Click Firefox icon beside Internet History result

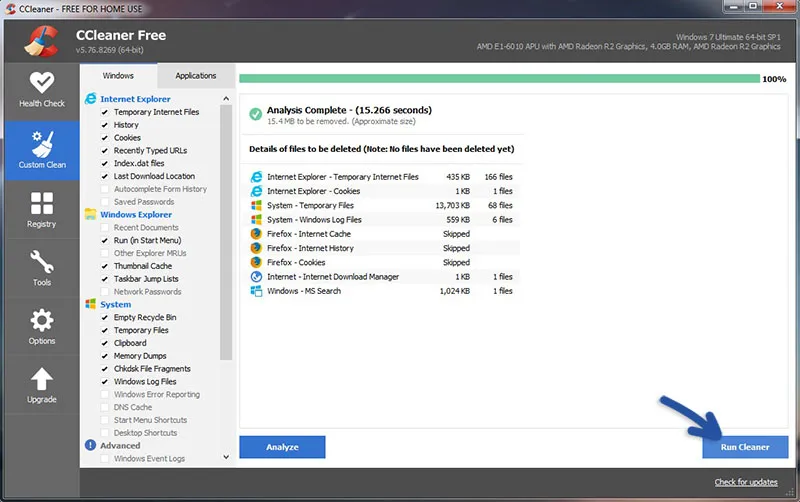point(256,248)
